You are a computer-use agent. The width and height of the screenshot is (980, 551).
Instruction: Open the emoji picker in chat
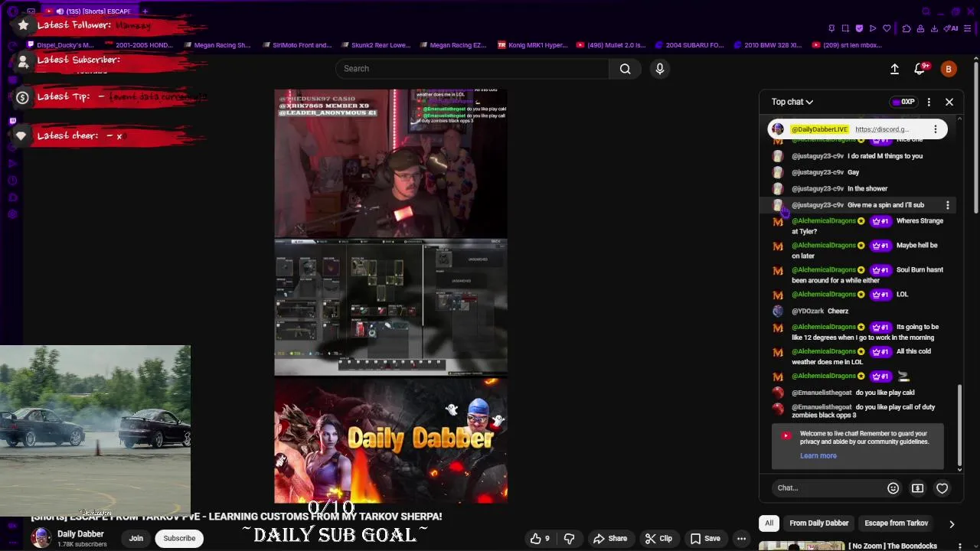point(893,488)
